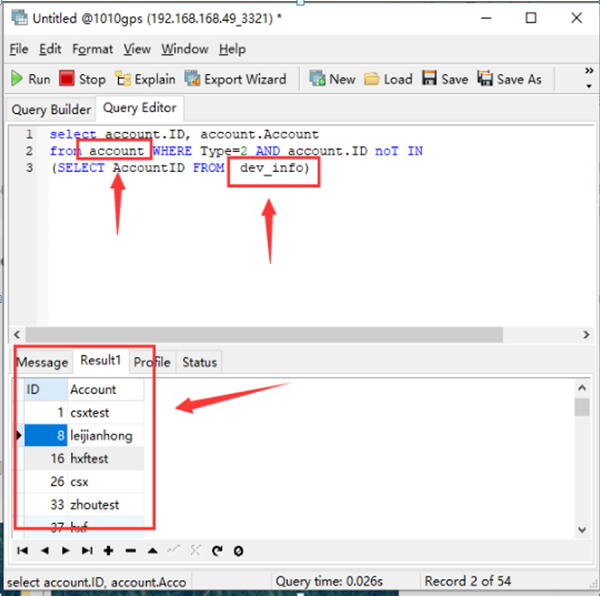Refresh the result set
The width and height of the screenshot is (600, 596).
tap(217, 550)
